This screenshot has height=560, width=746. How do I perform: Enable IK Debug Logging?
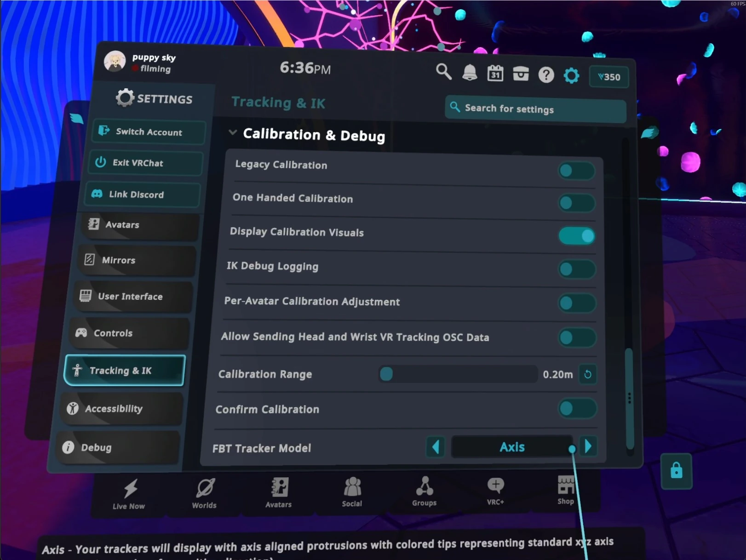coord(577,269)
